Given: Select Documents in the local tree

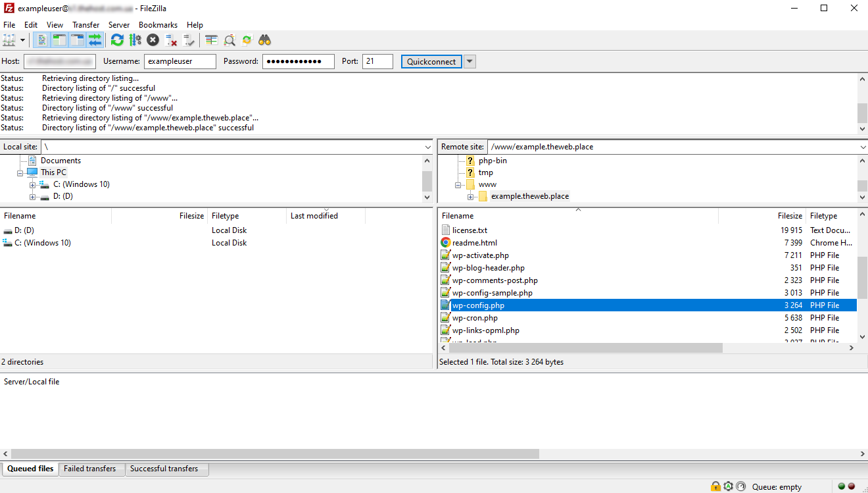Looking at the screenshot, I should pyautogui.click(x=60, y=161).
